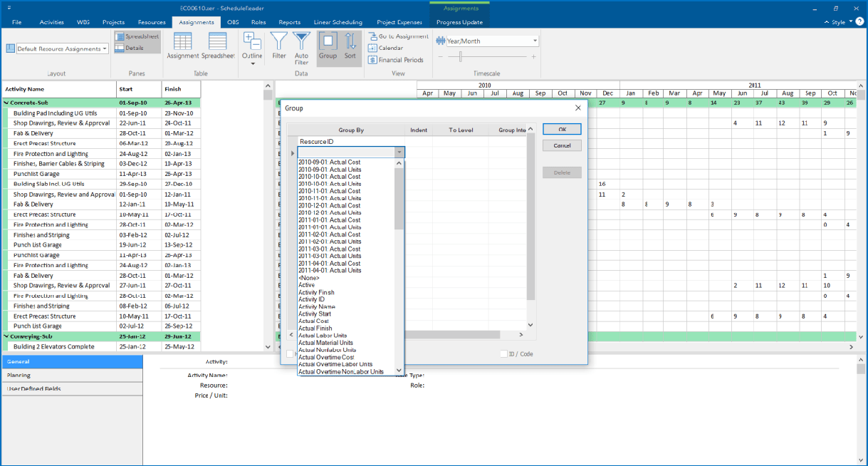Open the Style menu in title bar
This screenshot has height=466, width=868.
pos(838,22)
